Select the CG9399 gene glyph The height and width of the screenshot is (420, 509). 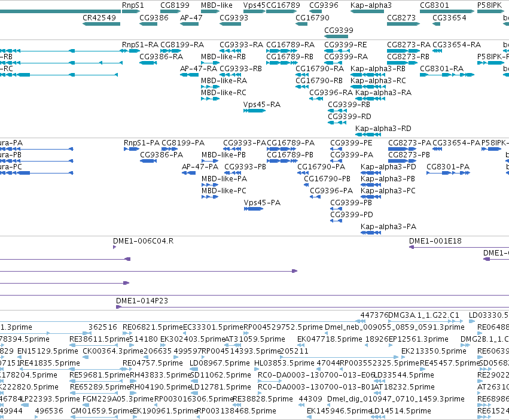336,36
